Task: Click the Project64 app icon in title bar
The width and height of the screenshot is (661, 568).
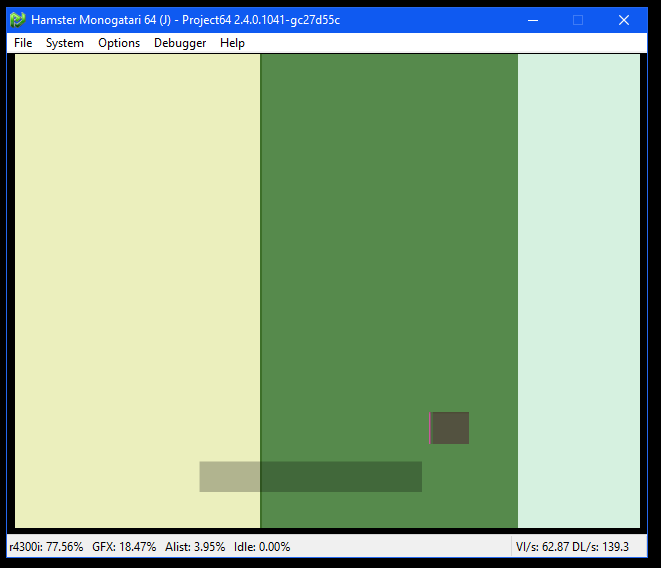Action: pyautogui.click(x=18, y=20)
